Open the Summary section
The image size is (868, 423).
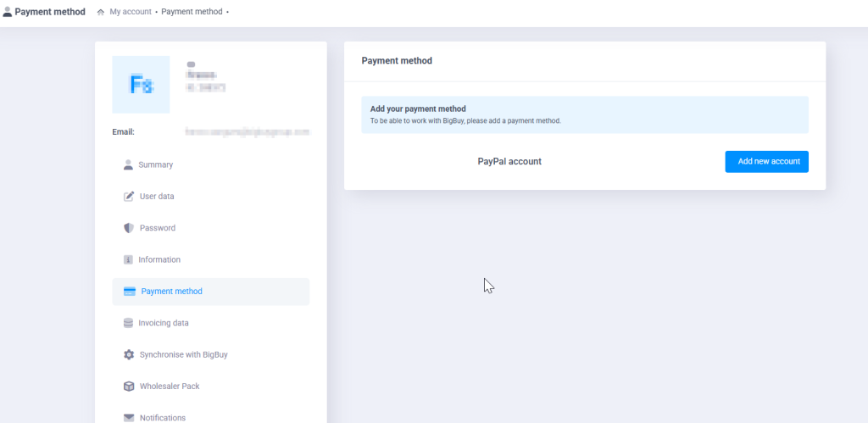156,164
